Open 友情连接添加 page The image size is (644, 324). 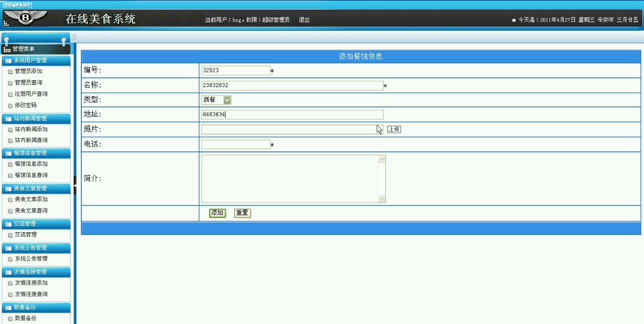pos(31,283)
